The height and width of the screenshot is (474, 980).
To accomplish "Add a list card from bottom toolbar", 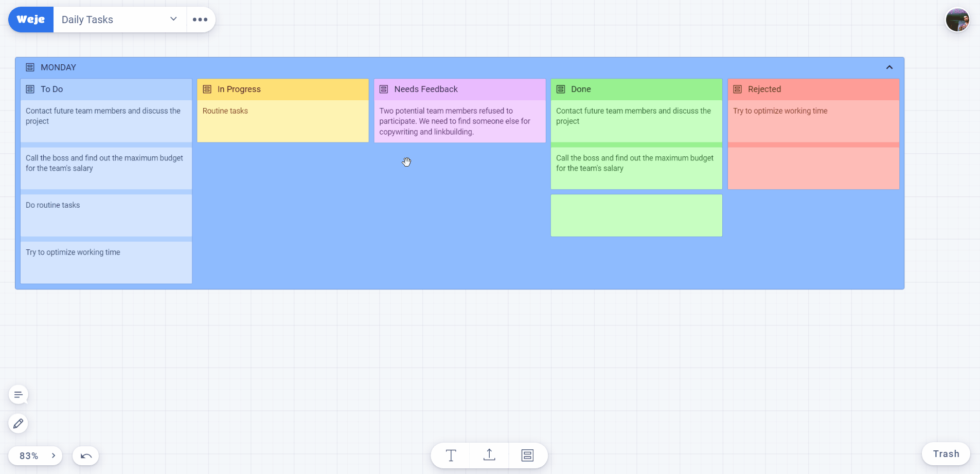I will [527, 455].
